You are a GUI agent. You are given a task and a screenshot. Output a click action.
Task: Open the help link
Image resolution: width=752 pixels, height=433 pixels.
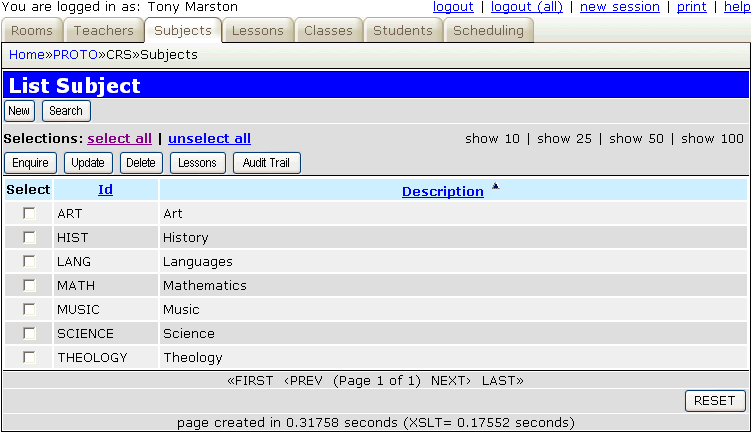click(737, 7)
